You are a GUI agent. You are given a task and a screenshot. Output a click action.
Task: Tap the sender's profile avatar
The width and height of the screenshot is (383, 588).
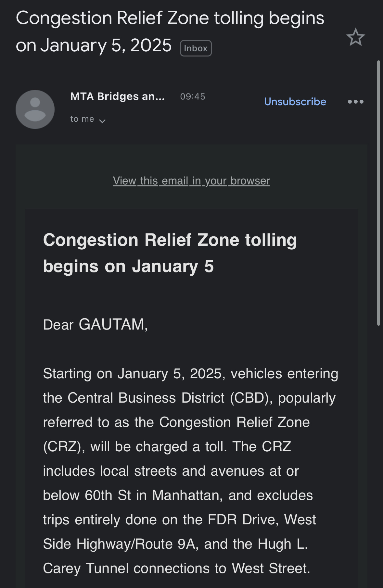35,109
